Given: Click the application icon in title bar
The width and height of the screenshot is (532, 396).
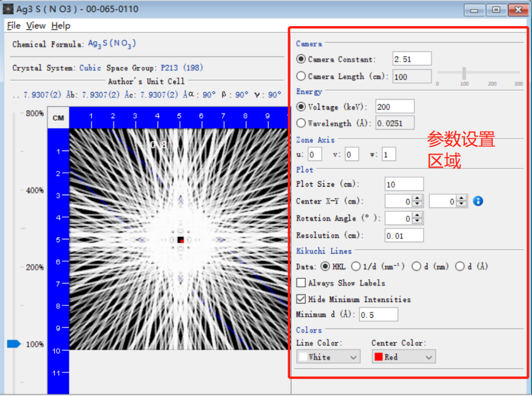Looking at the screenshot, I should point(8,9).
